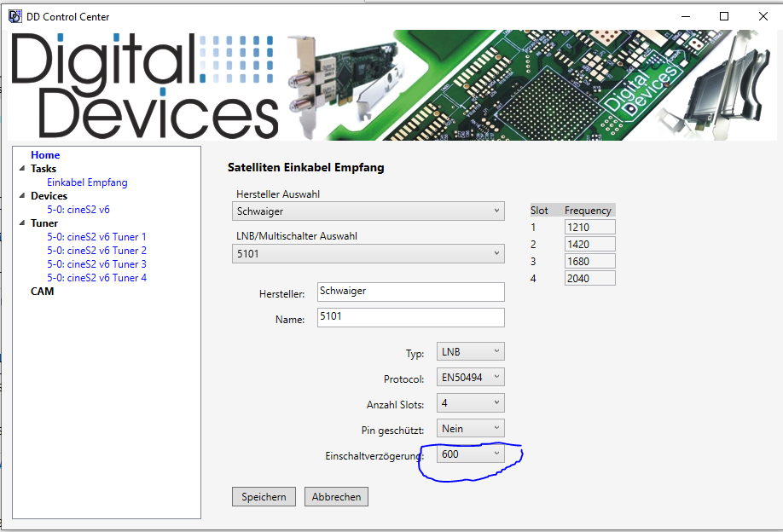Collapse the Tuner tree node
Image resolution: width=783 pixels, height=532 pixels.
(x=22, y=223)
